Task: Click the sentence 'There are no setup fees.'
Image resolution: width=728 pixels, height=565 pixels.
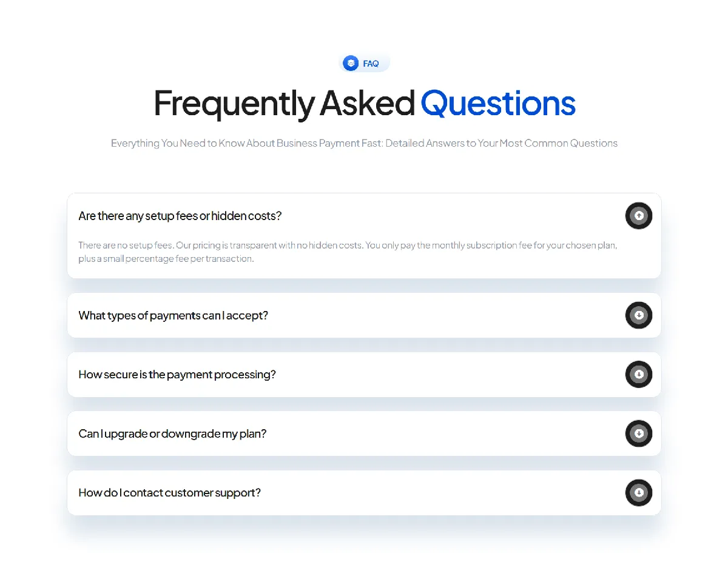Action: (x=126, y=246)
